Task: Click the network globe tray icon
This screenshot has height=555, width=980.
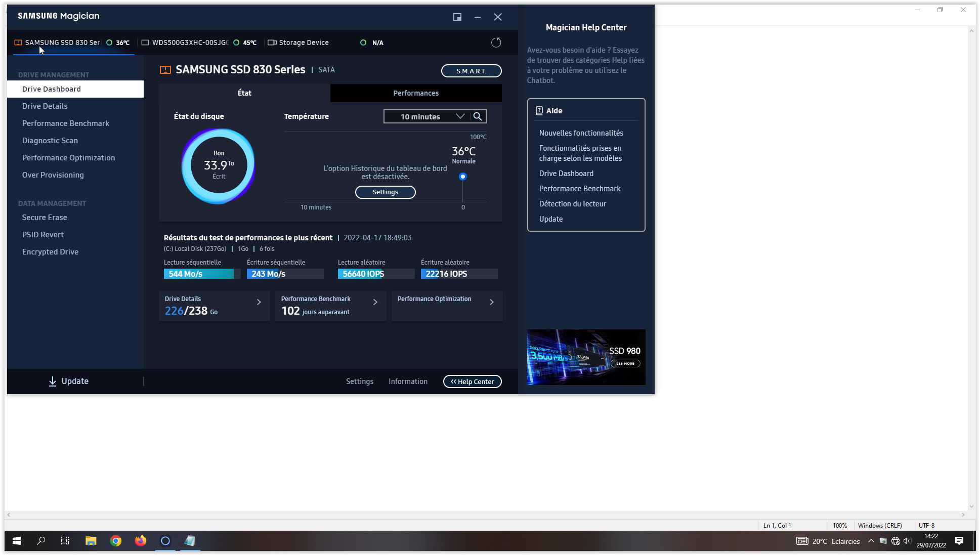Action: [896, 541]
